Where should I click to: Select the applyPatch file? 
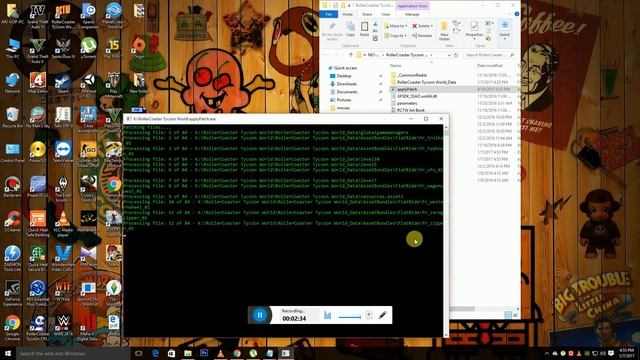[407, 89]
